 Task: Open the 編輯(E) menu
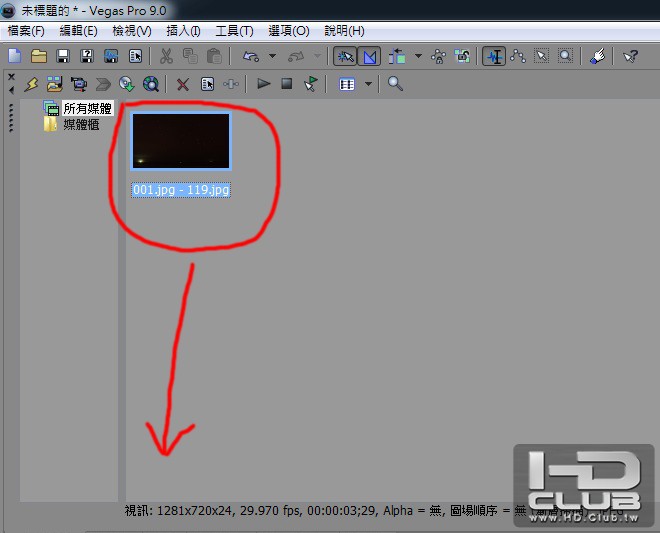click(79, 31)
